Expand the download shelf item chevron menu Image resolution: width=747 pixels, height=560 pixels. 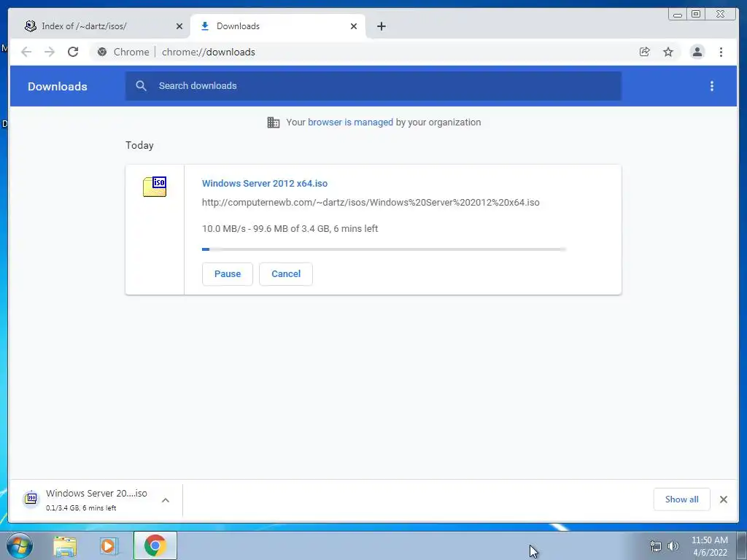(166, 500)
